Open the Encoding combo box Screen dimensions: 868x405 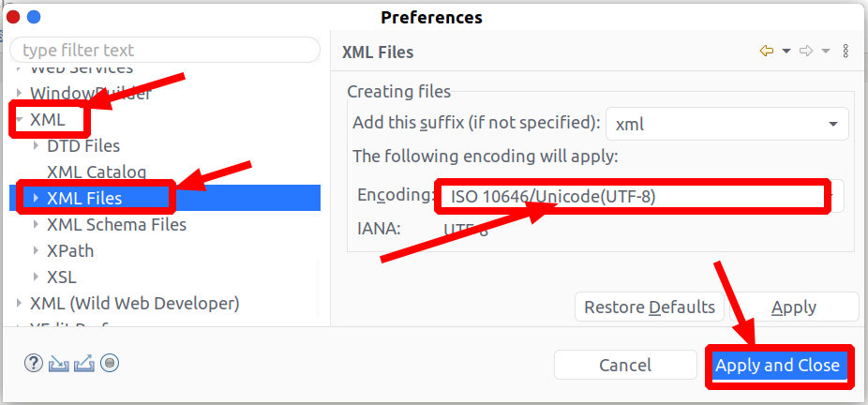click(637, 196)
